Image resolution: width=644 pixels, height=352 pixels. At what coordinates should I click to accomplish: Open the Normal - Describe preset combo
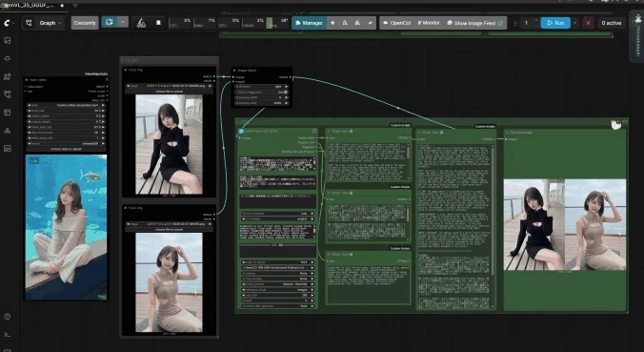click(x=277, y=284)
